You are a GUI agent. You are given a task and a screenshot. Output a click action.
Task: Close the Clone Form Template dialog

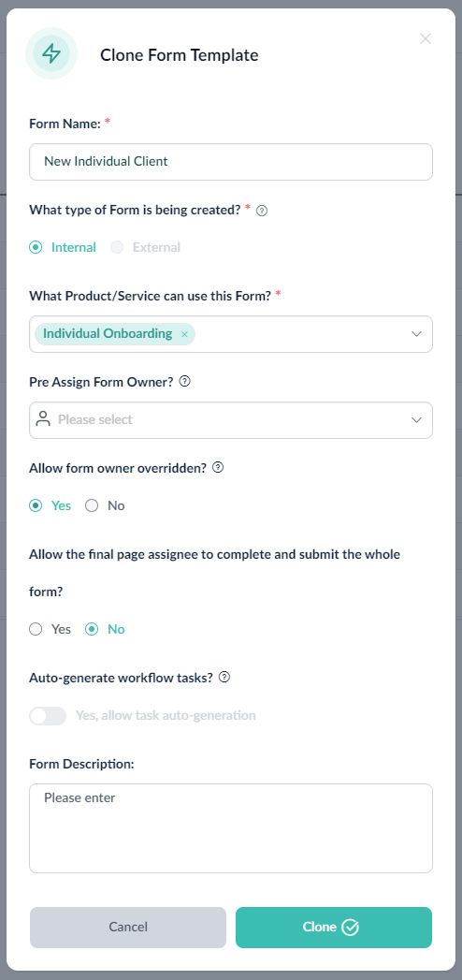point(426,38)
